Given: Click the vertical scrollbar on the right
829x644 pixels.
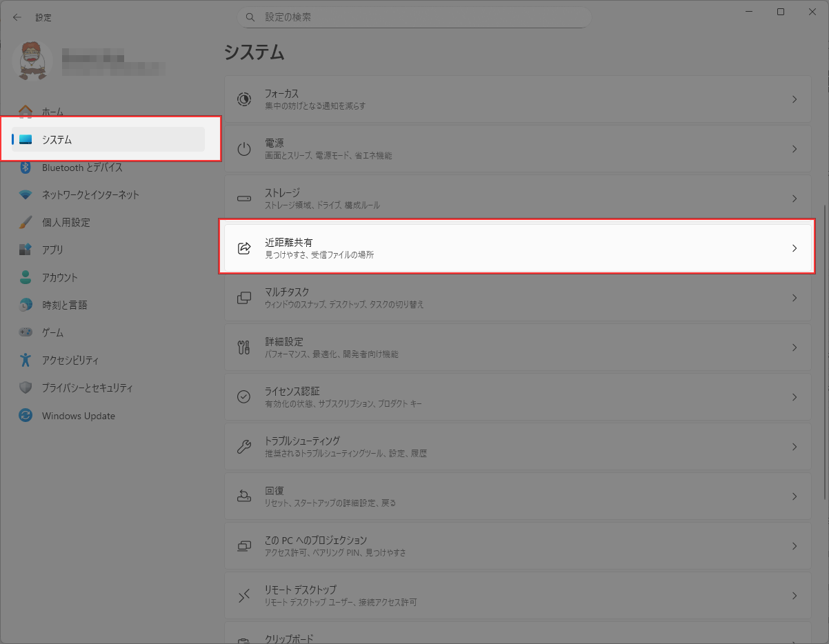Looking at the screenshot, I should pyautogui.click(x=825, y=352).
